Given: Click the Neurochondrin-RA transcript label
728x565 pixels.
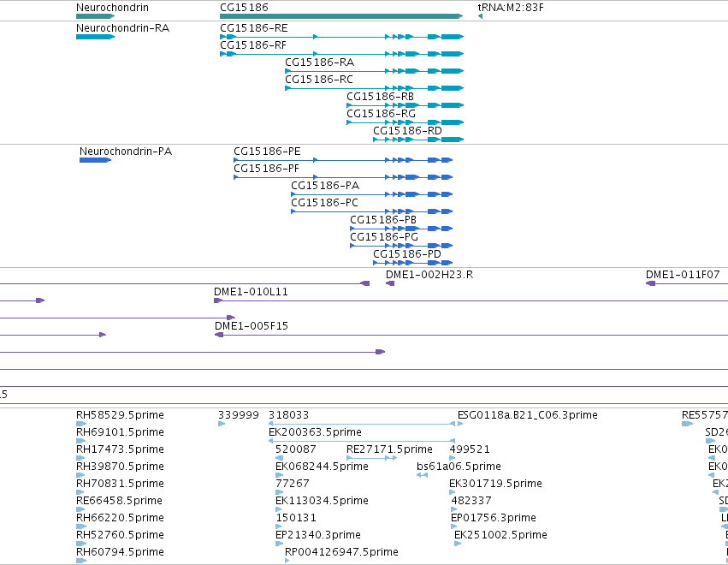Looking at the screenshot, I should coord(122,28).
